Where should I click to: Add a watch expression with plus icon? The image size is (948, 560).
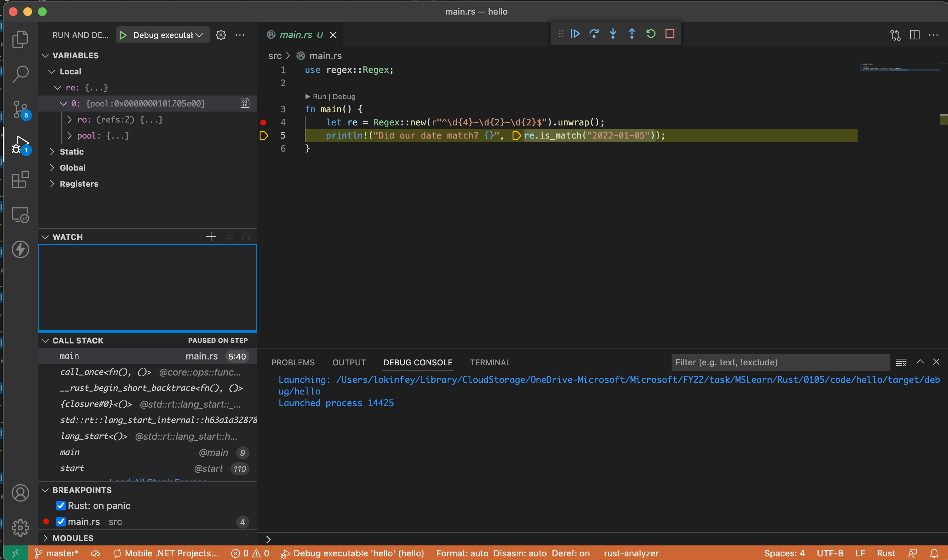coord(211,237)
